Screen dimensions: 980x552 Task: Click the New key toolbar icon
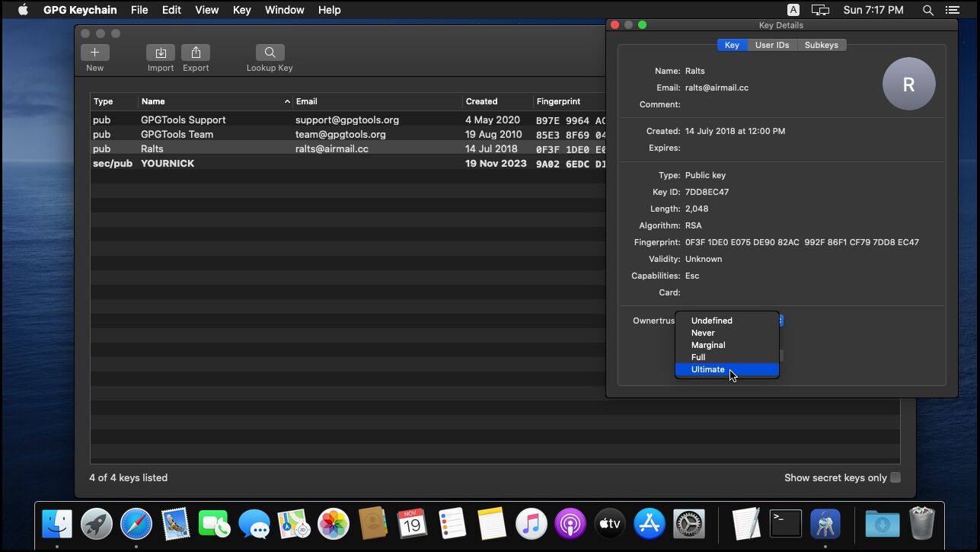tap(94, 53)
